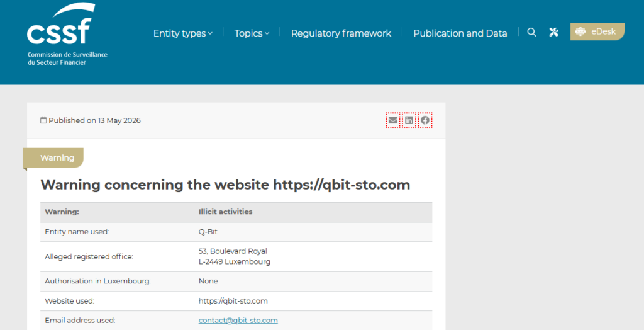Open Publication and Data menu item
Viewport: 644px width, 330px height.
tap(460, 33)
